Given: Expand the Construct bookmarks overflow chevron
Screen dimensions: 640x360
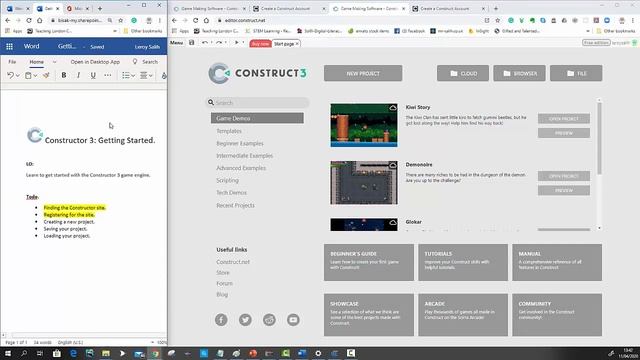Looking at the screenshot, I should pyautogui.click(x=588, y=31).
